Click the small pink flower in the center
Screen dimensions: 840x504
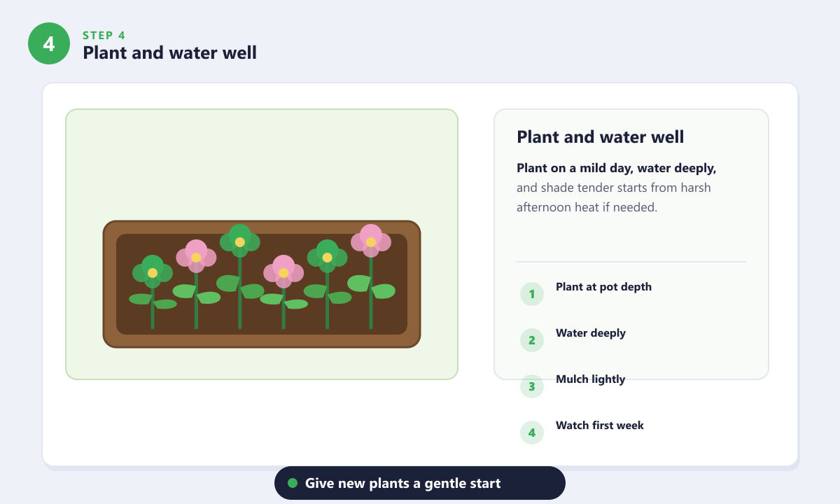tap(283, 272)
